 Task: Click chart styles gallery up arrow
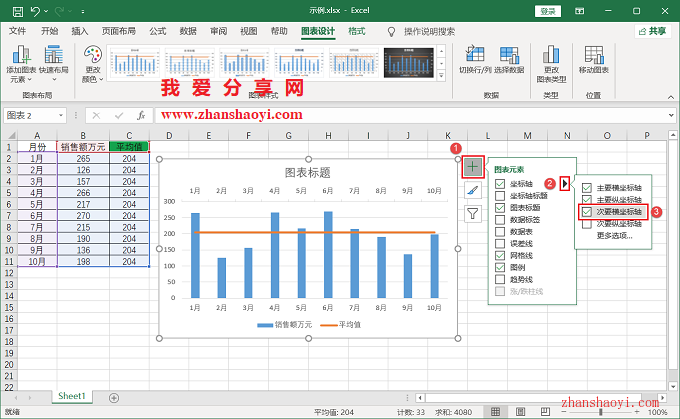(441, 51)
